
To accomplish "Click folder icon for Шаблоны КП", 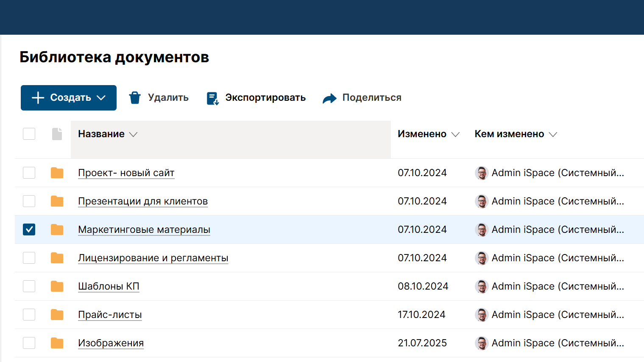I will pos(57,287).
